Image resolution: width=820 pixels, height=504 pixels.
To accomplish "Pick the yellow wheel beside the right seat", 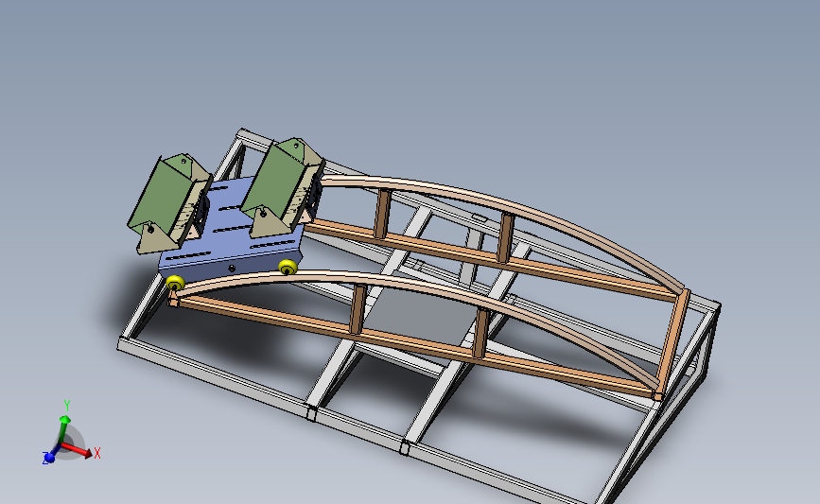I will click(288, 267).
